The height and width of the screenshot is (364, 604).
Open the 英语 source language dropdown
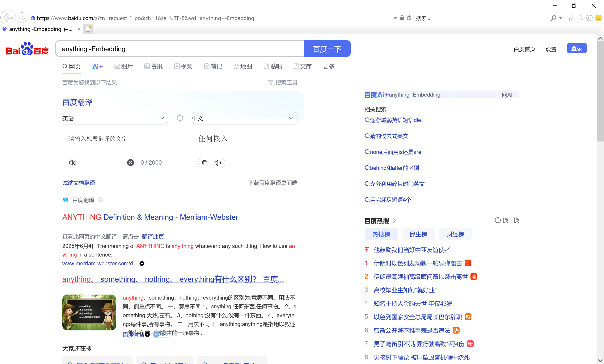tap(115, 118)
